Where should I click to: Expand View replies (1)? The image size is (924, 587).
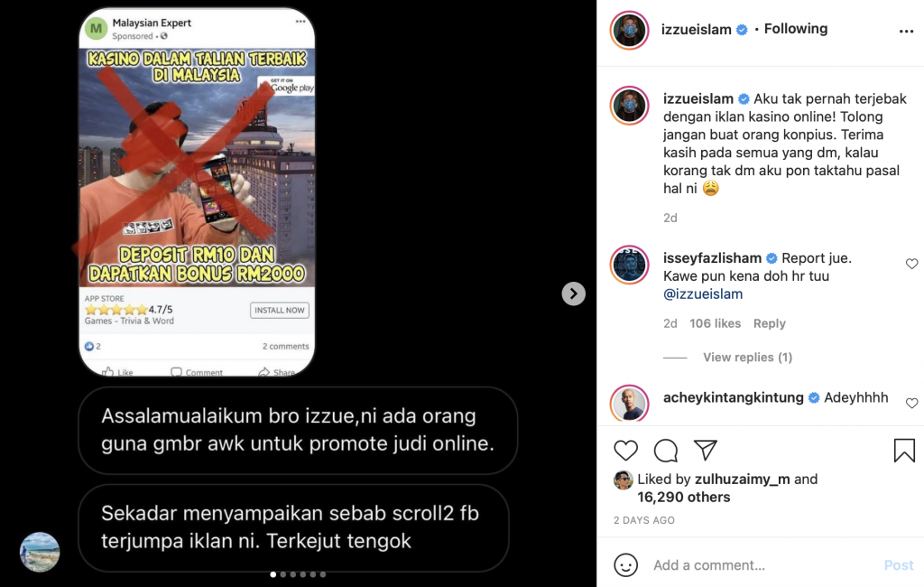click(x=747, y=358)
